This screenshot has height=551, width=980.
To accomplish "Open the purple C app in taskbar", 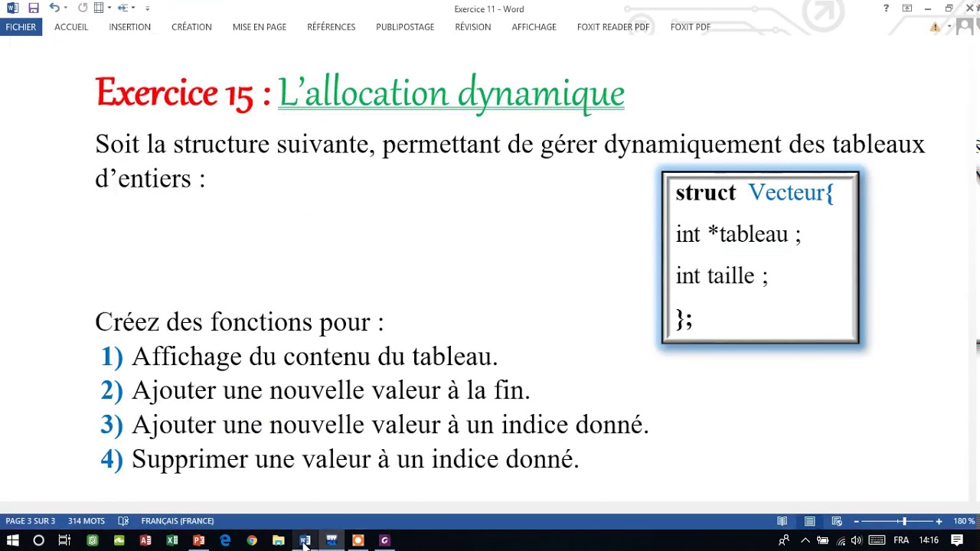I will point(385,540).
